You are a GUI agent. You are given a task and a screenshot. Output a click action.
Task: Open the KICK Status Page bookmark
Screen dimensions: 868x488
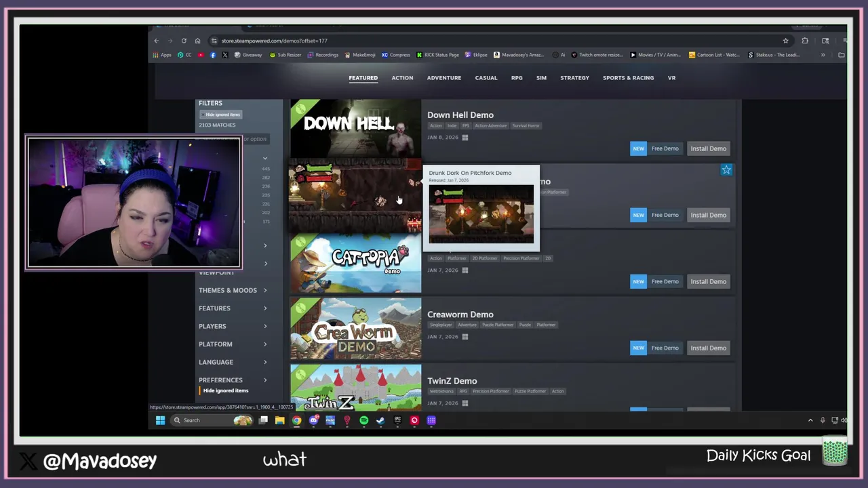tap(437, 55)
